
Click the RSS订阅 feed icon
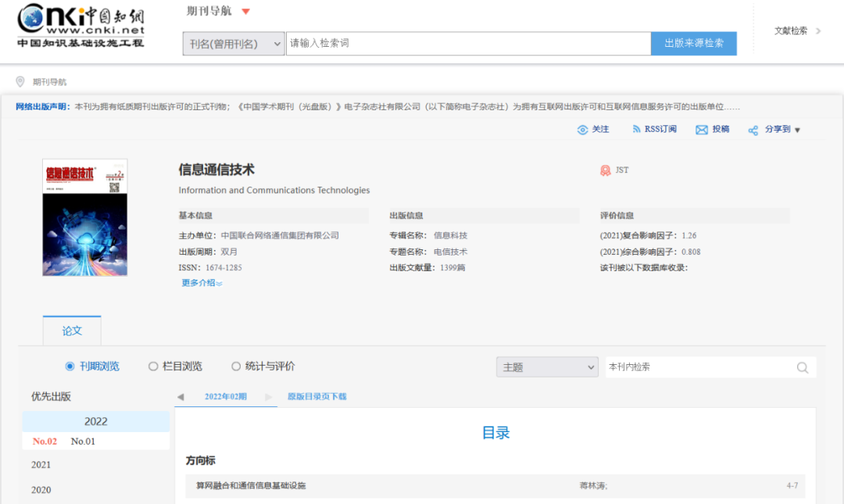click(637, 130)
